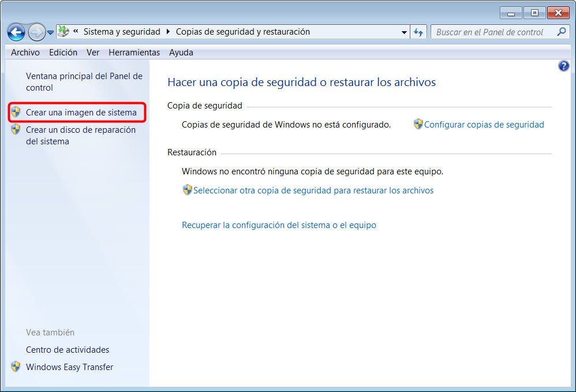Open address bar history dropdown arrow

click(x=404, y=32)
